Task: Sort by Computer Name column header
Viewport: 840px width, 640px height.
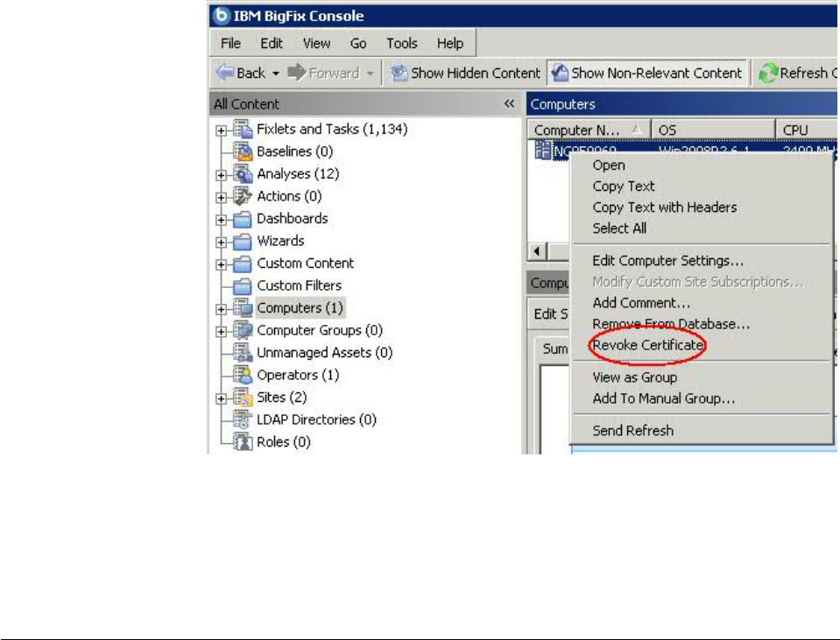Action: 589,130
